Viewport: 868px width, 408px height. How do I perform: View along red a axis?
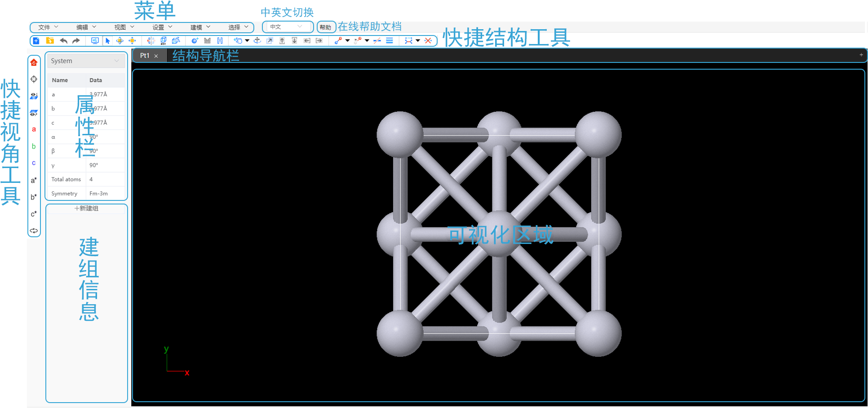tap(34, 129)
